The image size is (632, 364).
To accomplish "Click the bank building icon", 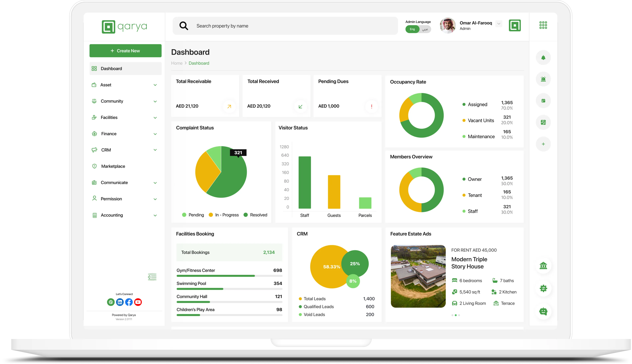I will pyautogui.click(x=543, y=266).
